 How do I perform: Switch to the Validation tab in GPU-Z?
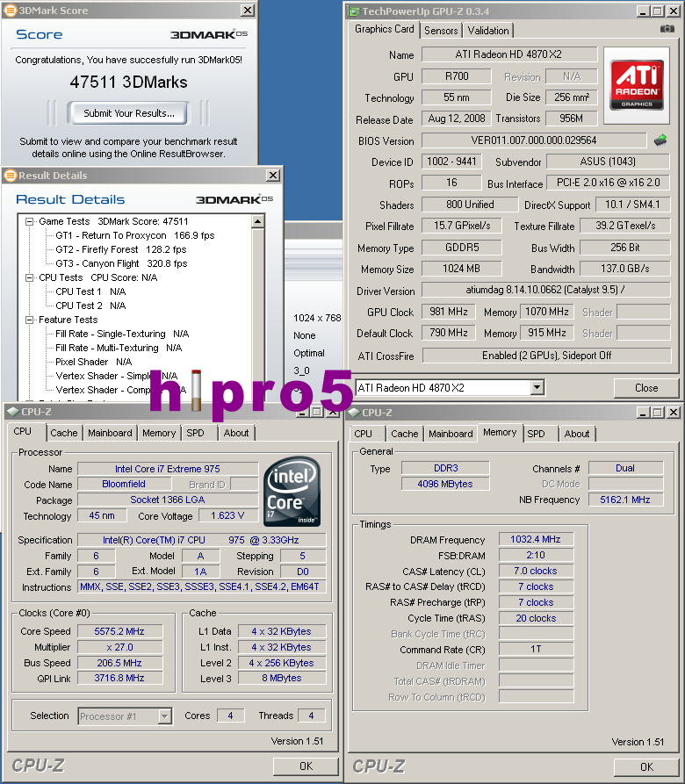tap(488, 31)
